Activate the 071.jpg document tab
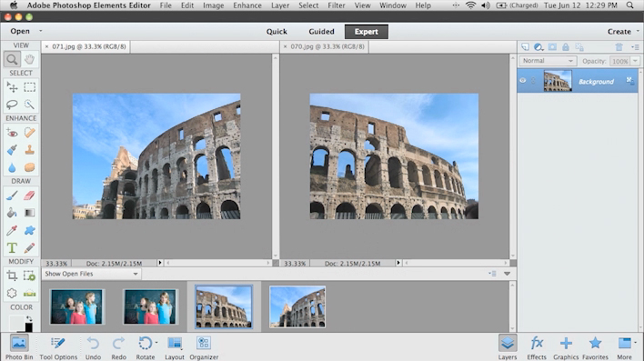Image resolution: width=644 pixels, height=361 pixels. coord(86,46)
